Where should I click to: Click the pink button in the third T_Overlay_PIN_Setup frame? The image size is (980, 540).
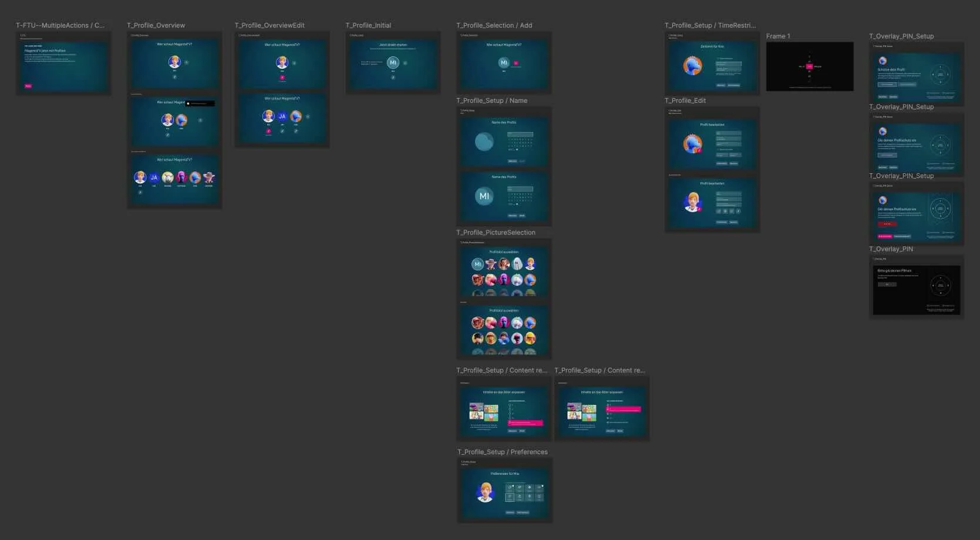(885, 236)
